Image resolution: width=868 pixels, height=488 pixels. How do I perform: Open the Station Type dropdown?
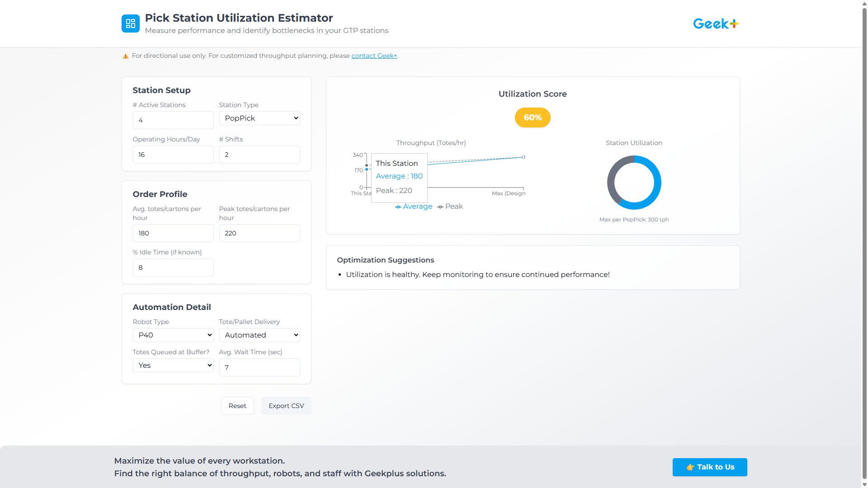point(259,118)
